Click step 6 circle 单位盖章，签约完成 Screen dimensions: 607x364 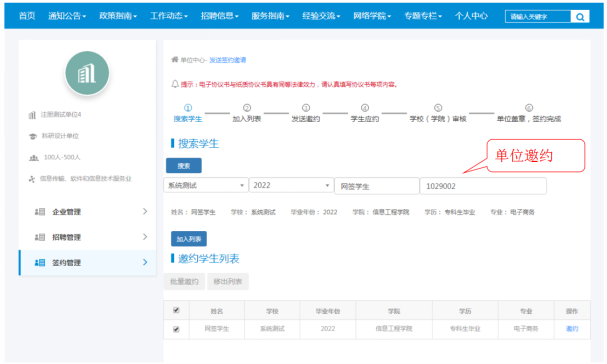(529, 108)
